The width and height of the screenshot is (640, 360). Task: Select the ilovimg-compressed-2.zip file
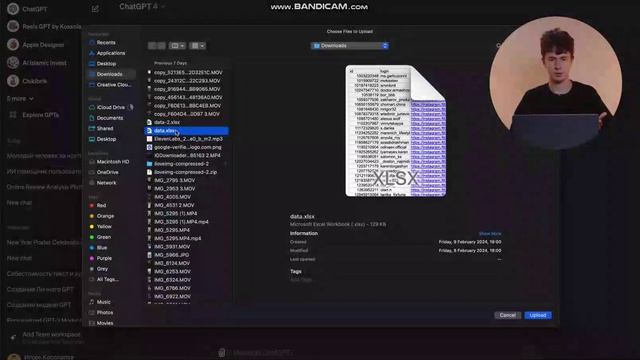(187, 172)
